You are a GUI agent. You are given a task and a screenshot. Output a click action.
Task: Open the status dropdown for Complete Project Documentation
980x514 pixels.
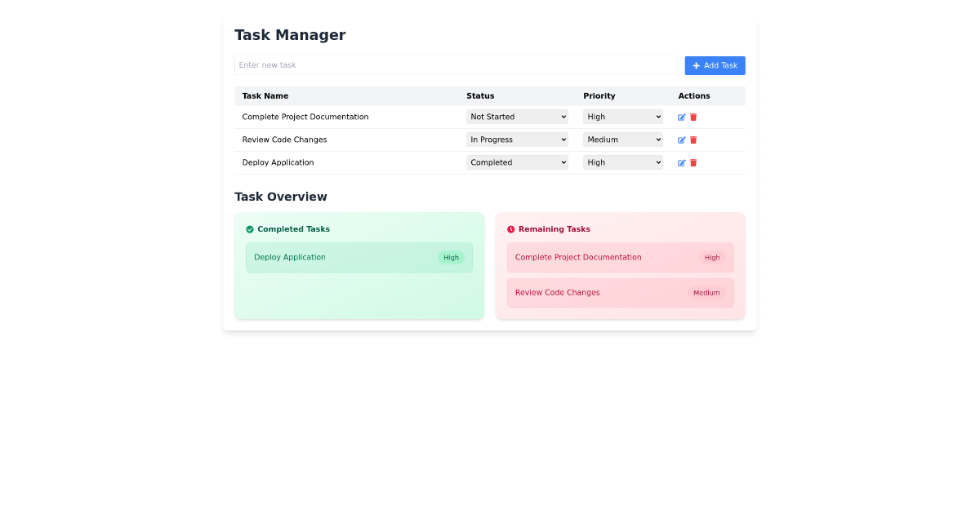point(517,117)
